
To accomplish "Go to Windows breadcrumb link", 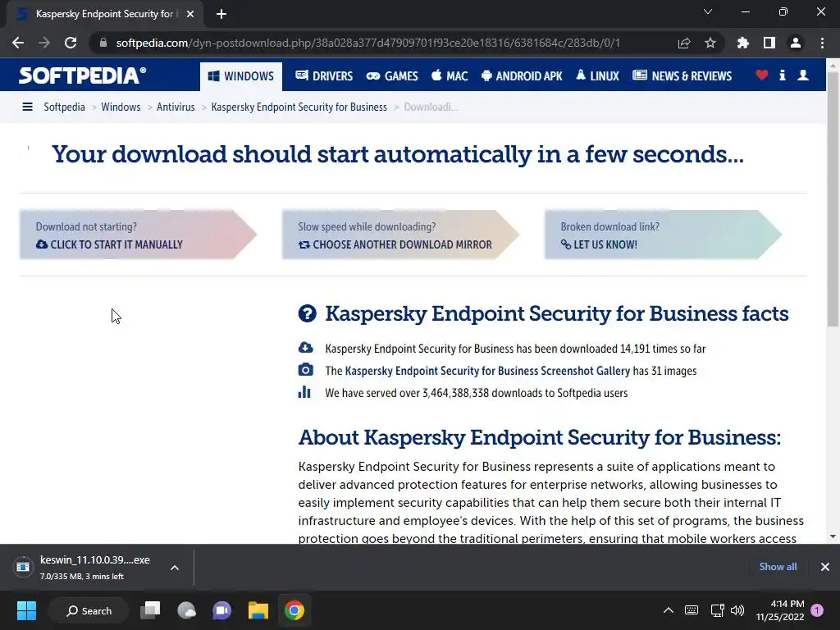I will tap(121, 107).
